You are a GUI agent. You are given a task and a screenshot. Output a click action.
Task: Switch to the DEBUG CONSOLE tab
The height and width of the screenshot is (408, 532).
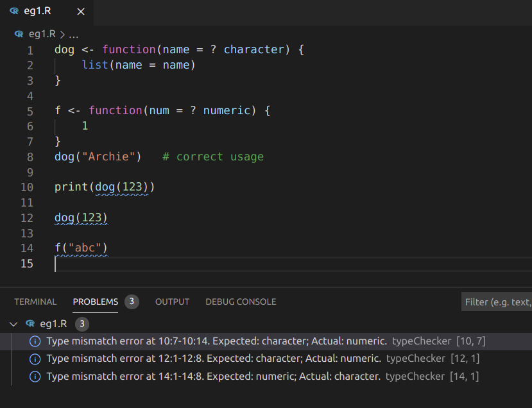coord(241,302)
